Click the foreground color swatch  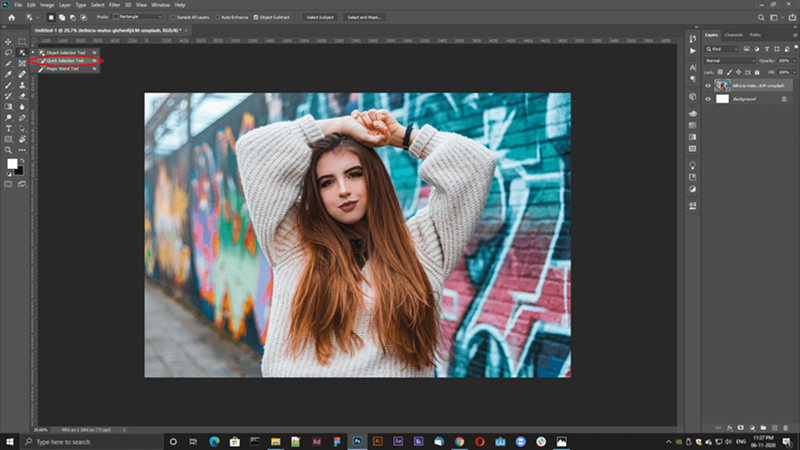[x=12, y=163]
